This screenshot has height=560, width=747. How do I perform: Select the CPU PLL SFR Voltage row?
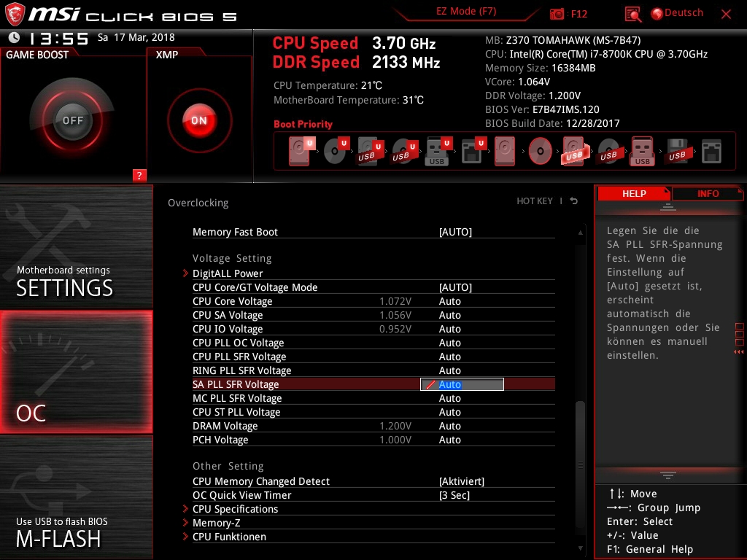coord(373,357)
